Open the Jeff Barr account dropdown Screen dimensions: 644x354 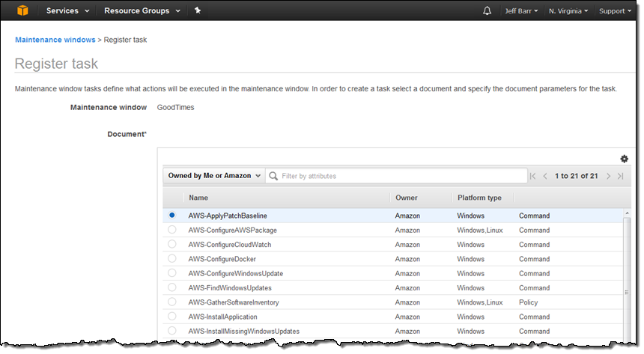coord(520,11)
